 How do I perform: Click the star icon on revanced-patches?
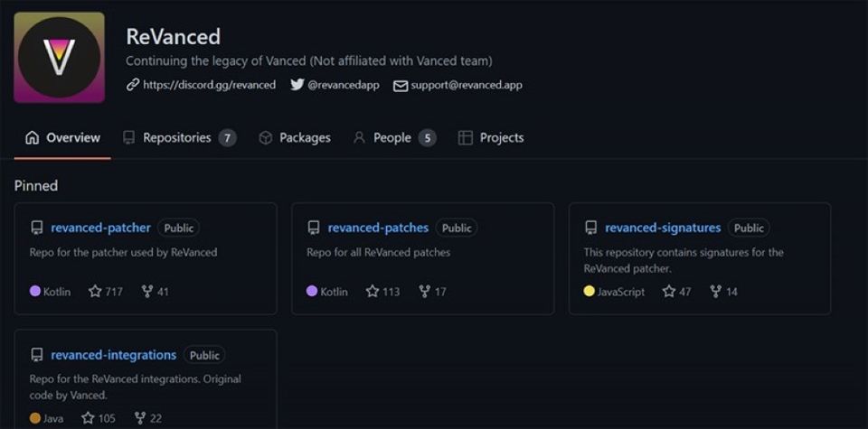pyautogui.click(x=372, y=292)
